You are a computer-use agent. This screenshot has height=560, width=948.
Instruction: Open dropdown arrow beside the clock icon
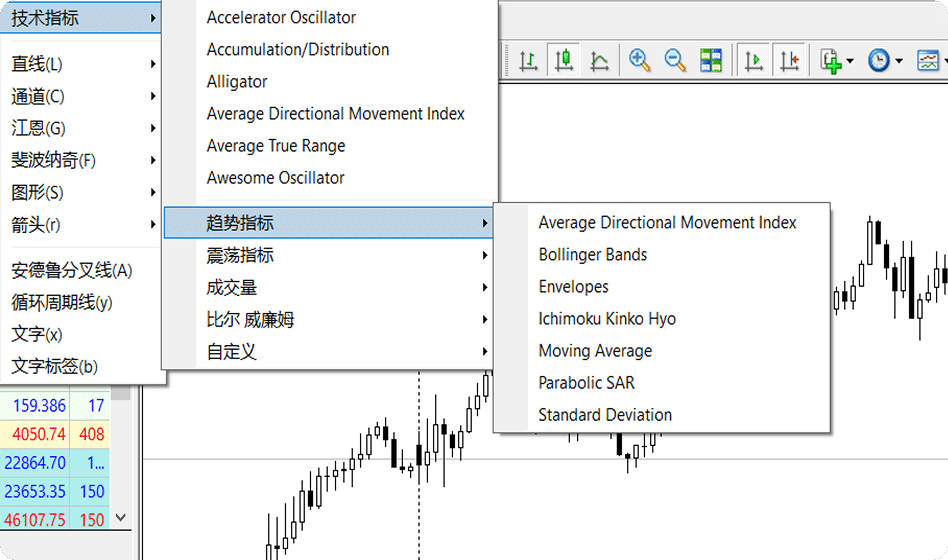(x=899, y=62)
